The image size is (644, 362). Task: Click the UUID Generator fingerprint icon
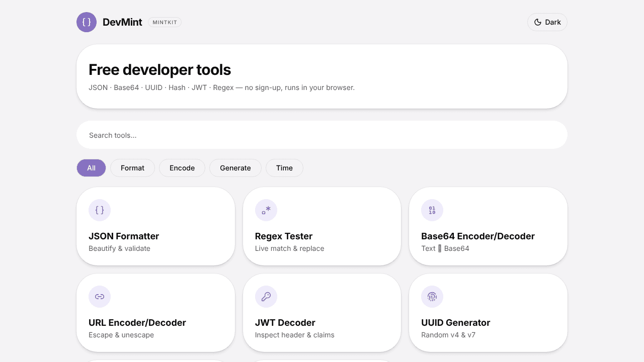432,297
